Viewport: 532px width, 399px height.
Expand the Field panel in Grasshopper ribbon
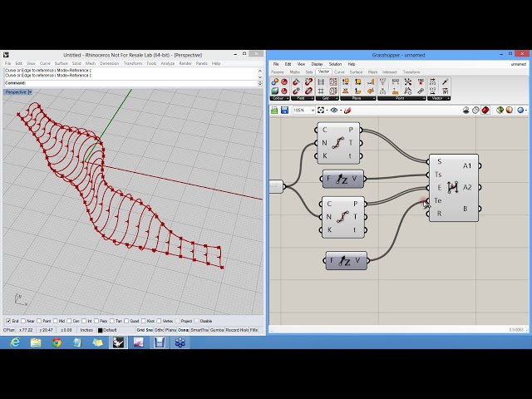click(x=312, y=98)
